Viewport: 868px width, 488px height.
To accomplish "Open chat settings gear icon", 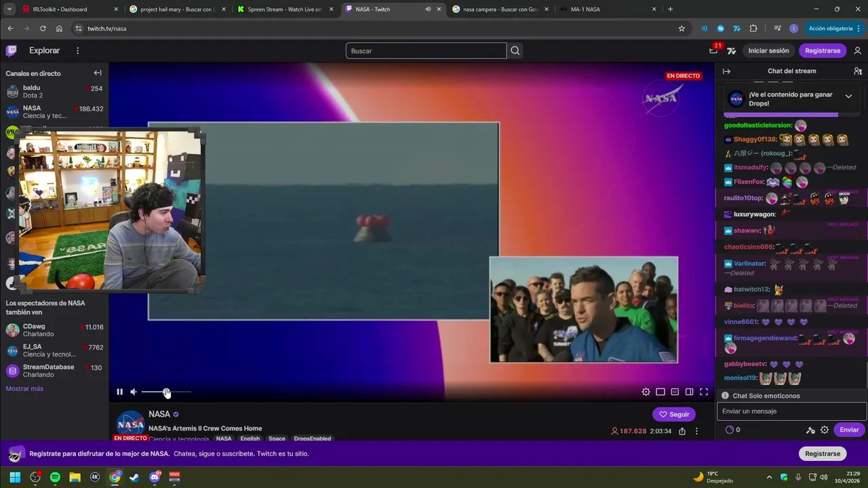I will pyautogui.click(x=825, y=430).
